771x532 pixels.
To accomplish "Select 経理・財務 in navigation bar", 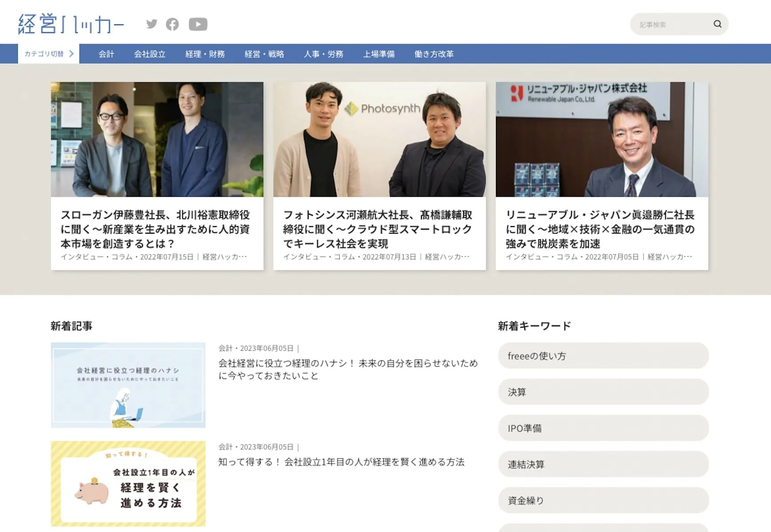I will 205,54.
